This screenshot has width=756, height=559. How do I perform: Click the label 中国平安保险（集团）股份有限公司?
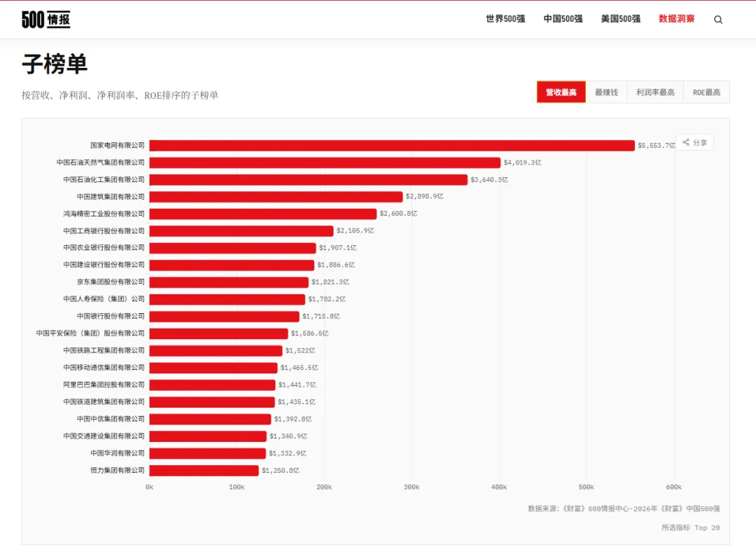point(90,333)
